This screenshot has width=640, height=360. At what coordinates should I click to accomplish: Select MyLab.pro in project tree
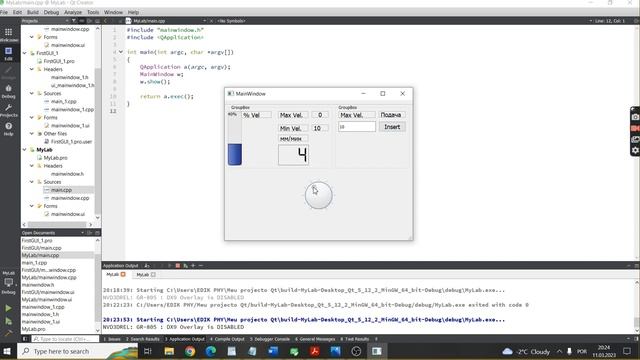click(x=56, y=158)
